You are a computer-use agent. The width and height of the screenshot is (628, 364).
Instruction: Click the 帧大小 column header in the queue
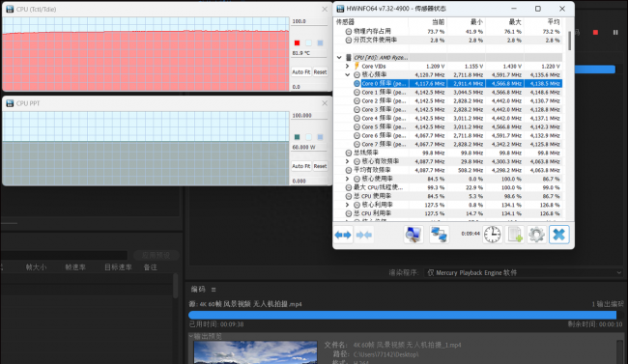pyautogui.click(x=36, y=267)
